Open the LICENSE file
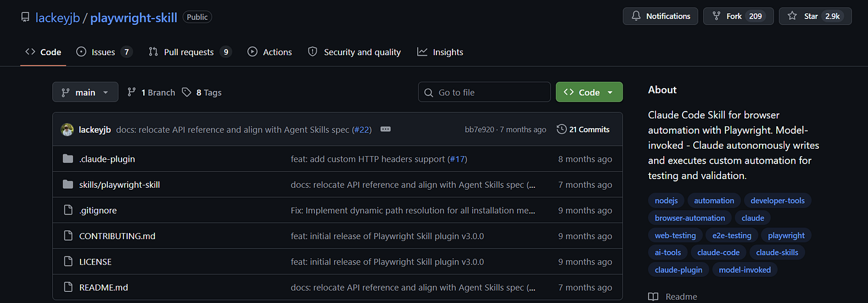Screen dimensions: 868x303 [95, 261]
